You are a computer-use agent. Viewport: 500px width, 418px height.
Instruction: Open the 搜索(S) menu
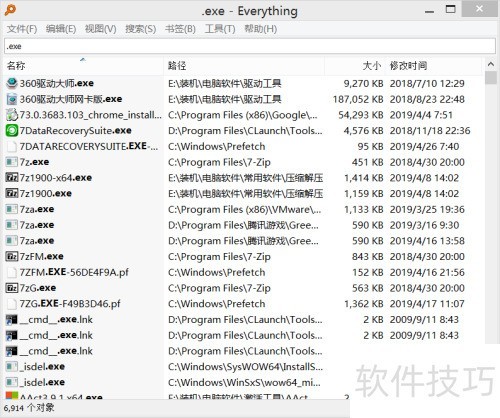[140, 29]
